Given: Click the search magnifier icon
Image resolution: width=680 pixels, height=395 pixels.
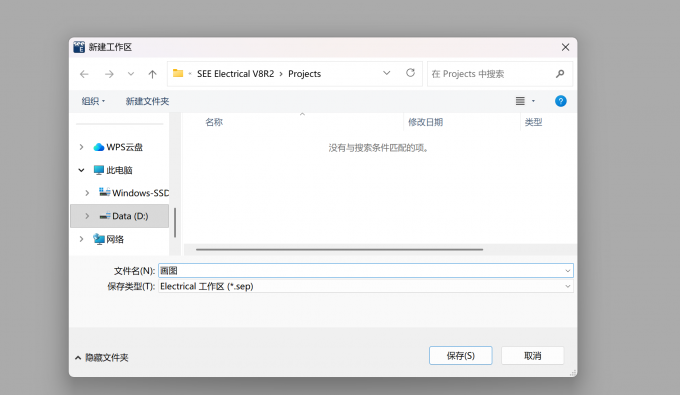Looking at the screenshot, I should pyautogui.click(x=560, y=74).
